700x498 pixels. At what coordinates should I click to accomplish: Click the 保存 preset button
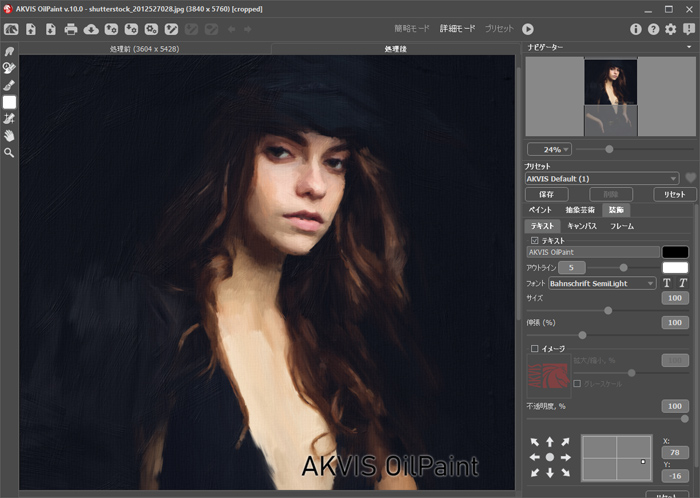(546, 194)
